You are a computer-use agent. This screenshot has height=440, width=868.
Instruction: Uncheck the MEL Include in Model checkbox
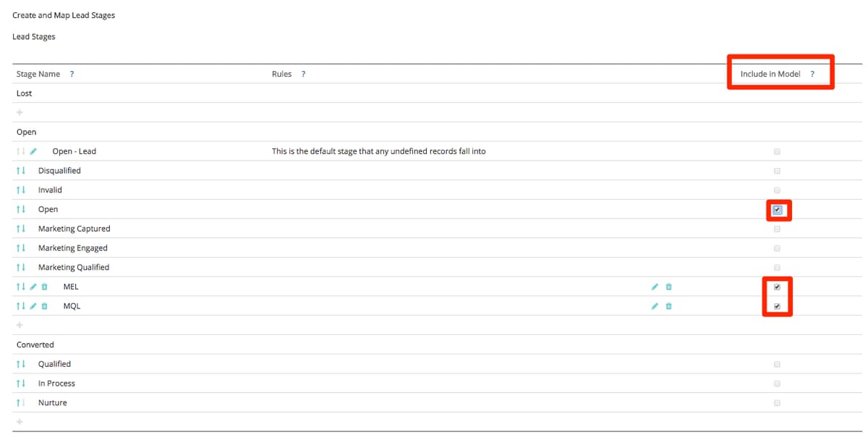[777, 287]
